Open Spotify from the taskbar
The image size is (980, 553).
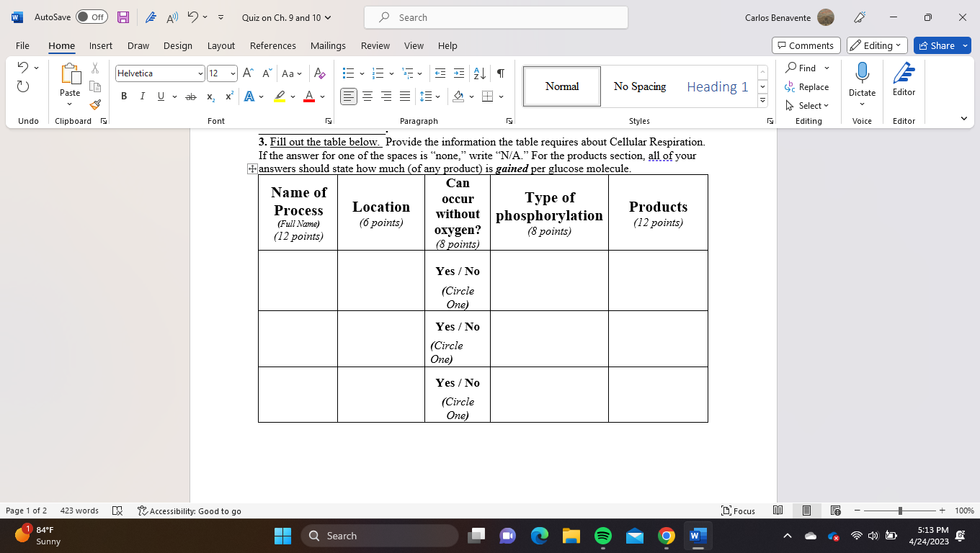click(x=603, y=536)
